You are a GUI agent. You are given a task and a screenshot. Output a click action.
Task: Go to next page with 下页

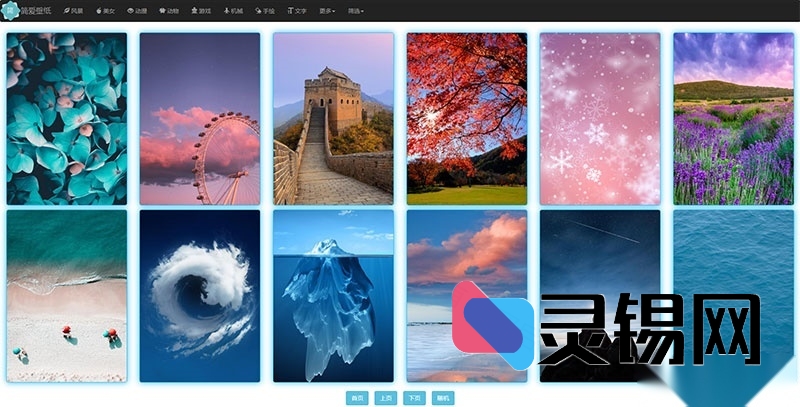point(414,398)
